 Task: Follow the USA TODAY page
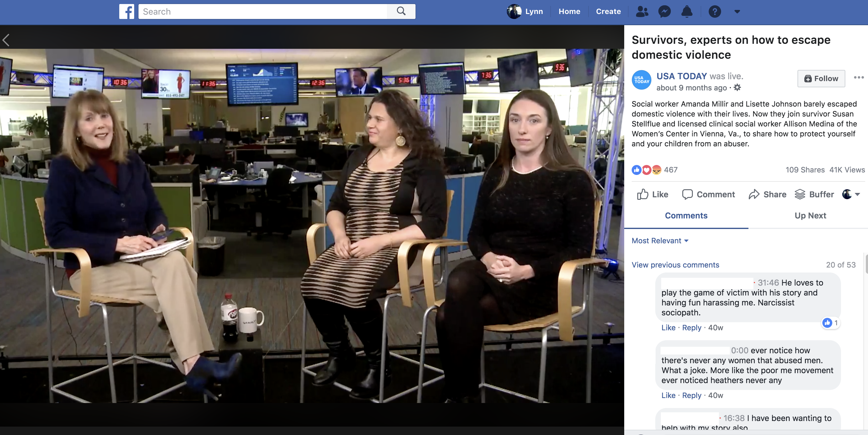(821, 79)
